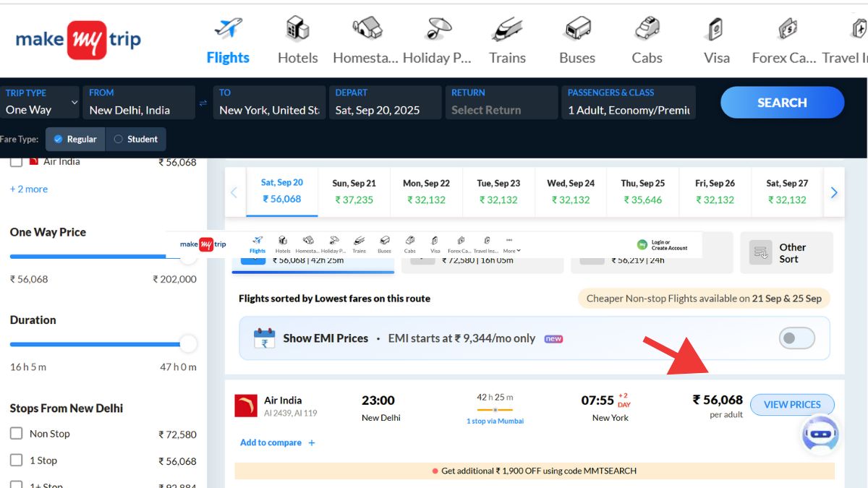
Task: Open the Visa services icon
Action: [x=716, y=30]
